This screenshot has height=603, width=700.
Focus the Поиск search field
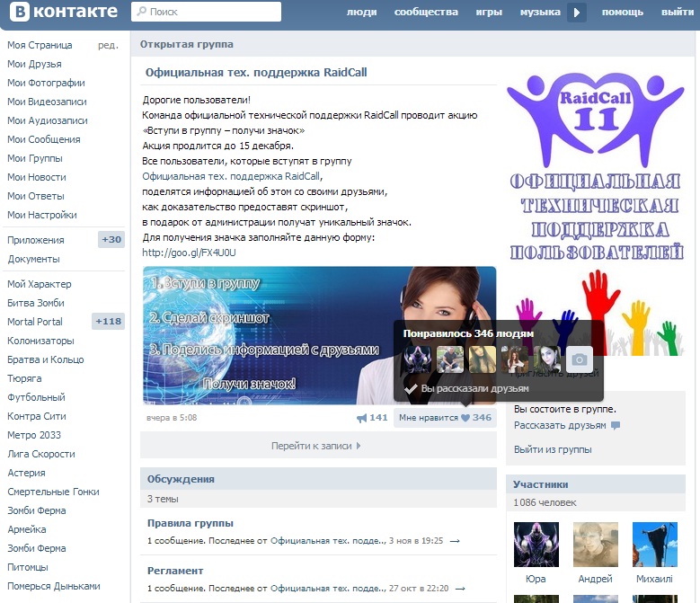click(207, 12)
